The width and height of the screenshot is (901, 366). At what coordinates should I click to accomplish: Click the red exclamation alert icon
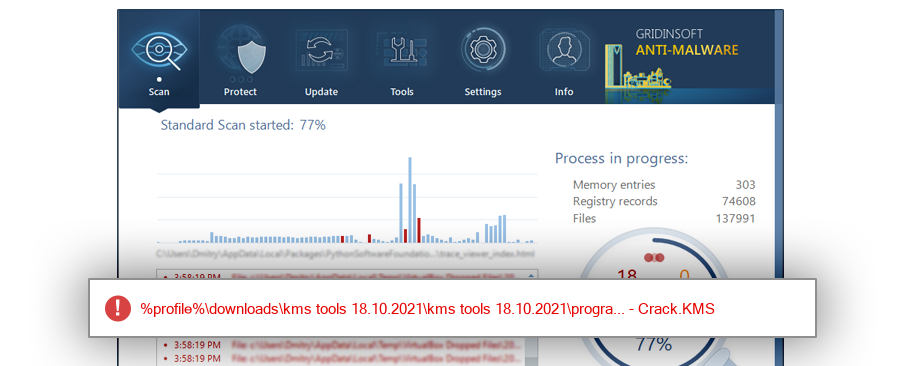(118, 309)
